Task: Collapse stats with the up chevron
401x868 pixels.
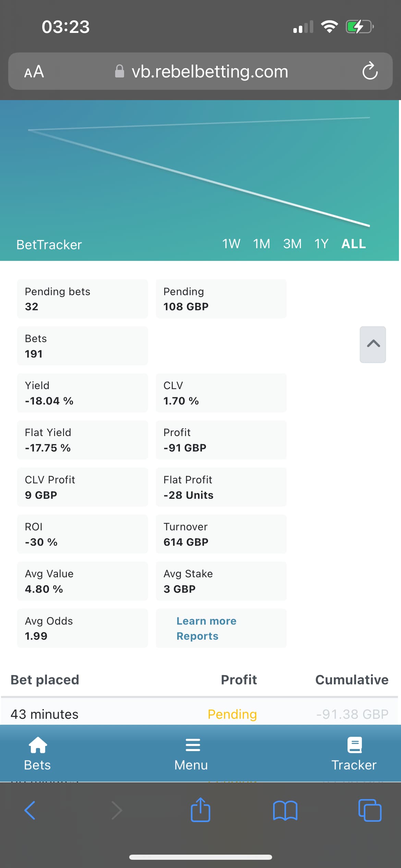Action: click(x=373, y=344)
